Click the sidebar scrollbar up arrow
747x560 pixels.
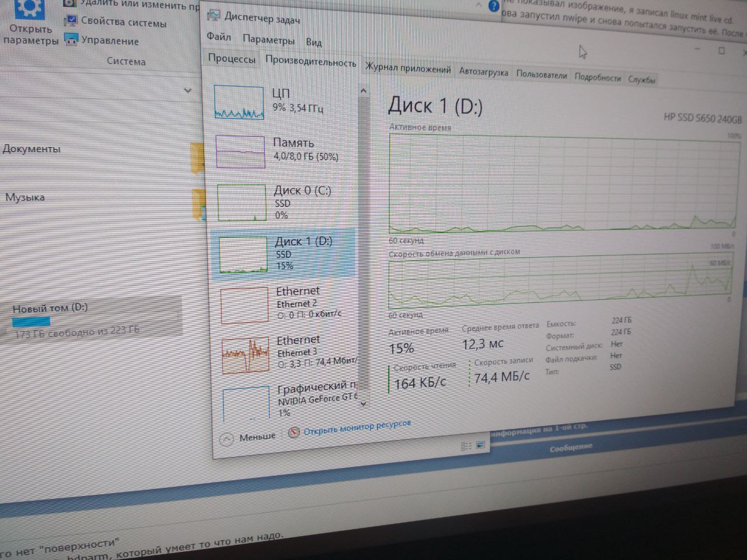coord(363,91)
